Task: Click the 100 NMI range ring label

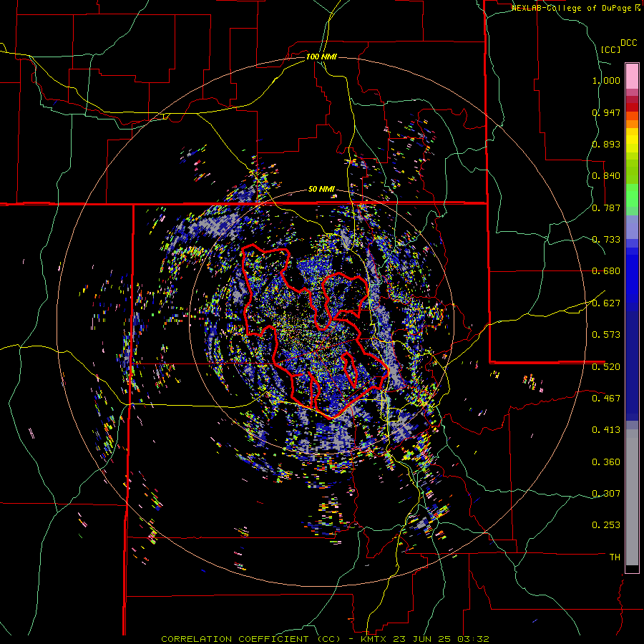Action: coord(321,57)
